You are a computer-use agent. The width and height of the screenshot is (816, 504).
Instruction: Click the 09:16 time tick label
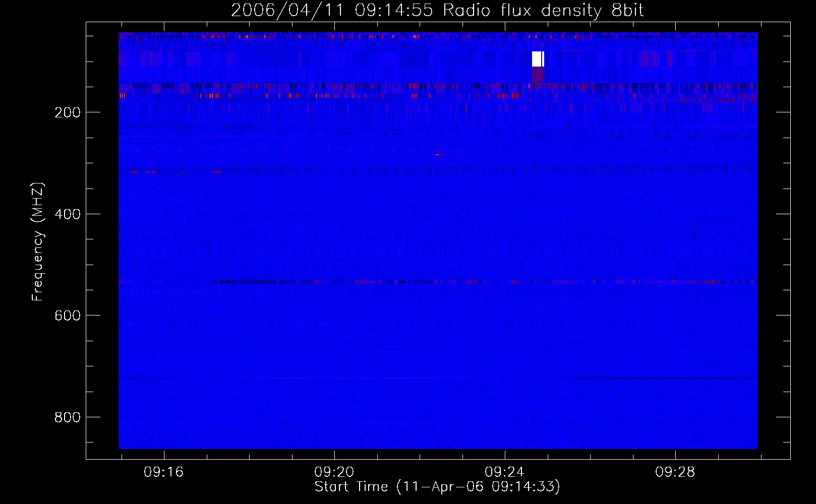click(164, 472)
